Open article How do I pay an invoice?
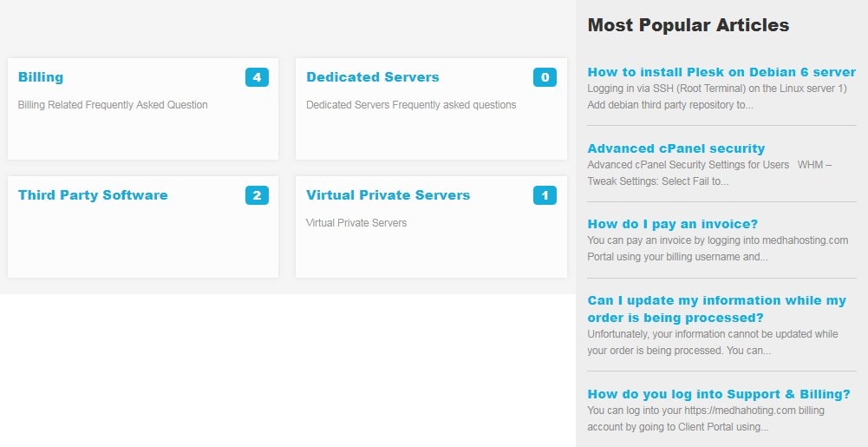Image resolution: width=868 pixels, height=447 pixels. 673,224
